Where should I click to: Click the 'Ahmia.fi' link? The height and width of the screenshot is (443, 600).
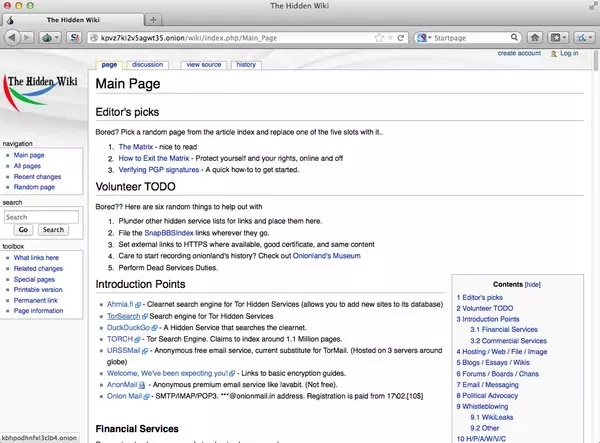(x=120, y=304)
